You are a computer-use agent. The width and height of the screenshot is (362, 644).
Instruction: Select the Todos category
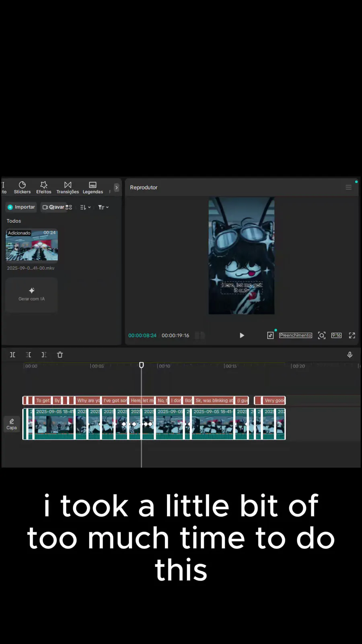[x=14, y=221]
